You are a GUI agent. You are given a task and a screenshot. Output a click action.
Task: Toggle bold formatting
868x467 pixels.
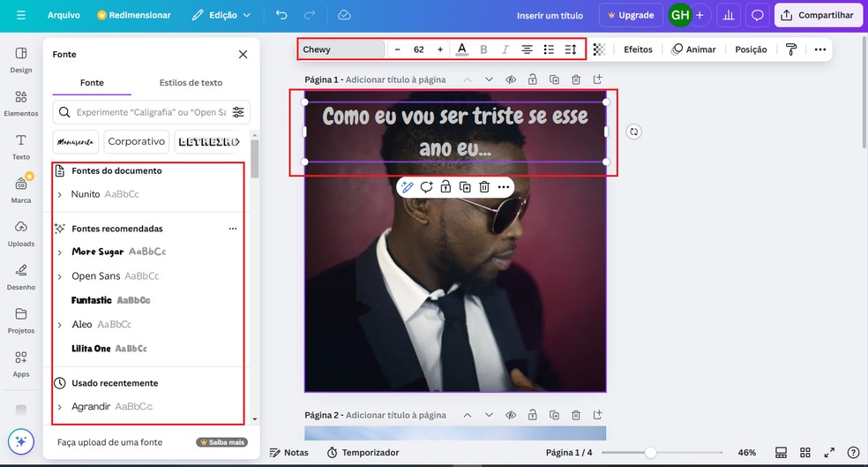pyautogui.click(x=483, y=49)
